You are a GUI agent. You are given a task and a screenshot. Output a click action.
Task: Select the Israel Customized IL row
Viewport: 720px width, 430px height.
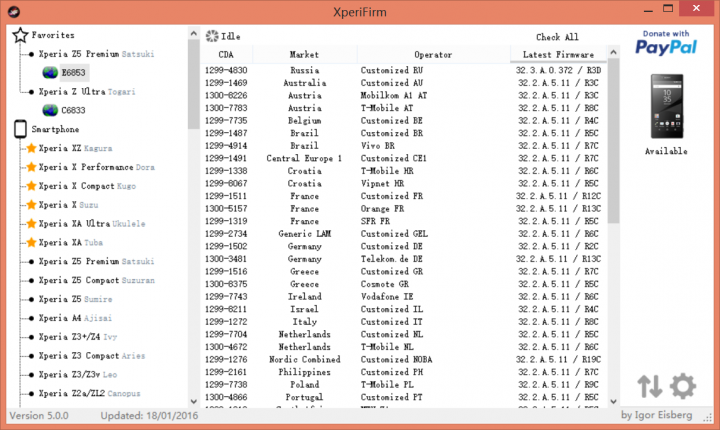point(404,309)
